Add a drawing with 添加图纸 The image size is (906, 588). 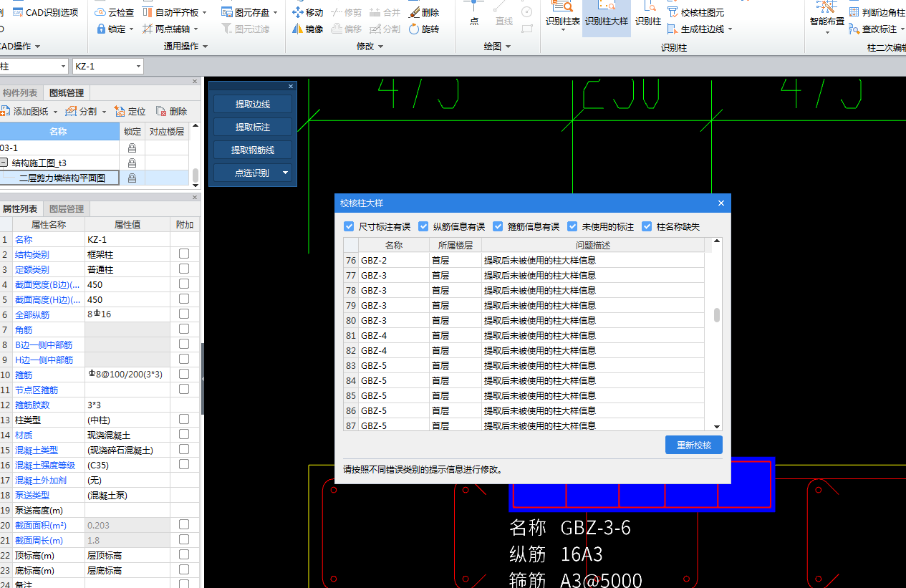pyautogui.click(x=24, y=111)
